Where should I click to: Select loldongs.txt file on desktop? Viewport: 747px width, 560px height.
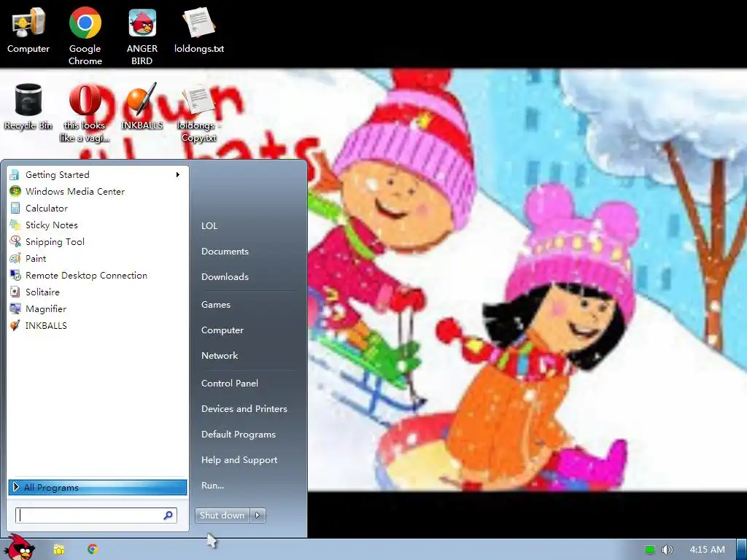point(199,31)
